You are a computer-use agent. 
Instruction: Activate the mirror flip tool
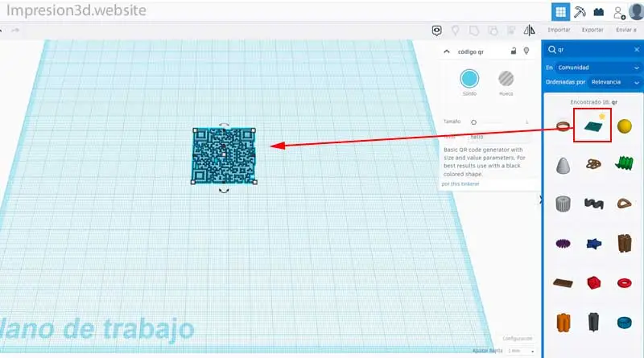coord(530,30)
